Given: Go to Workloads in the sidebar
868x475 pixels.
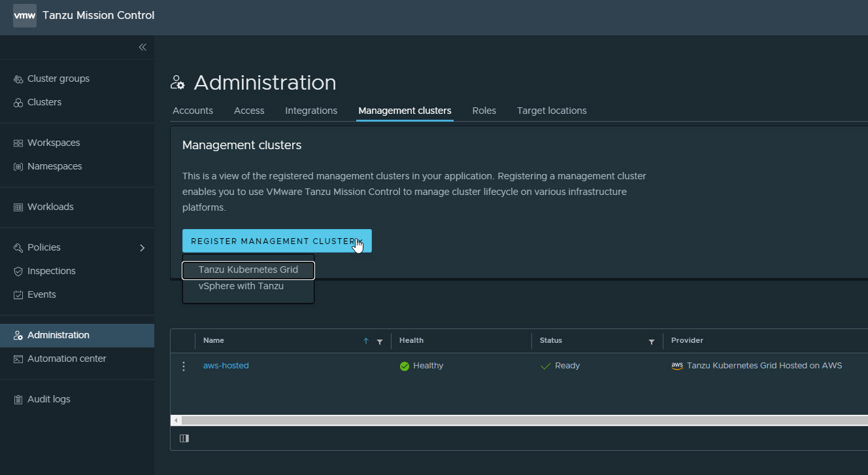Looking at the screenshot, I should 50,207.
